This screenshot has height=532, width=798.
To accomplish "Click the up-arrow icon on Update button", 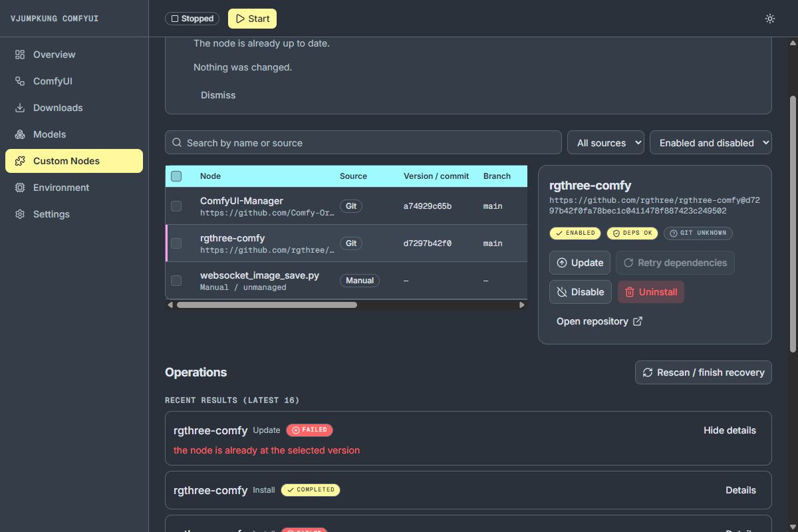I will (562, 263).
